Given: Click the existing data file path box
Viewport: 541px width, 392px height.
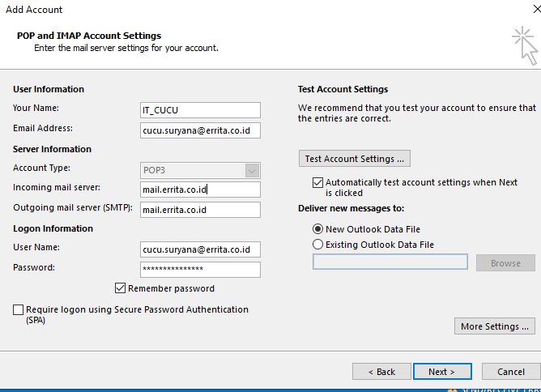Looking at the screenshot, I should [390, 262].
